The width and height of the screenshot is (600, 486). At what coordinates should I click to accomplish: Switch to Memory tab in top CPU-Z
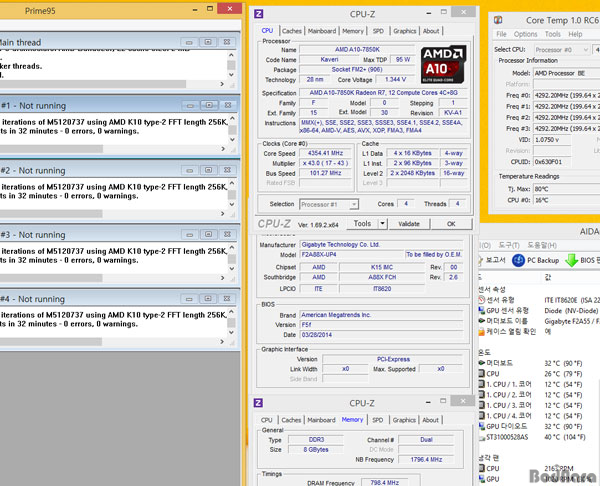coord(353,31)
